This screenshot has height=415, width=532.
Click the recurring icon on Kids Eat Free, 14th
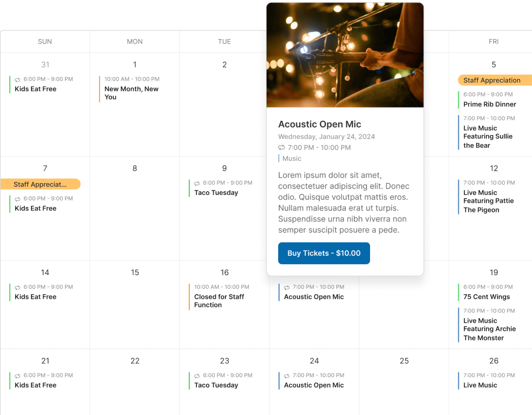coord(18,288)
